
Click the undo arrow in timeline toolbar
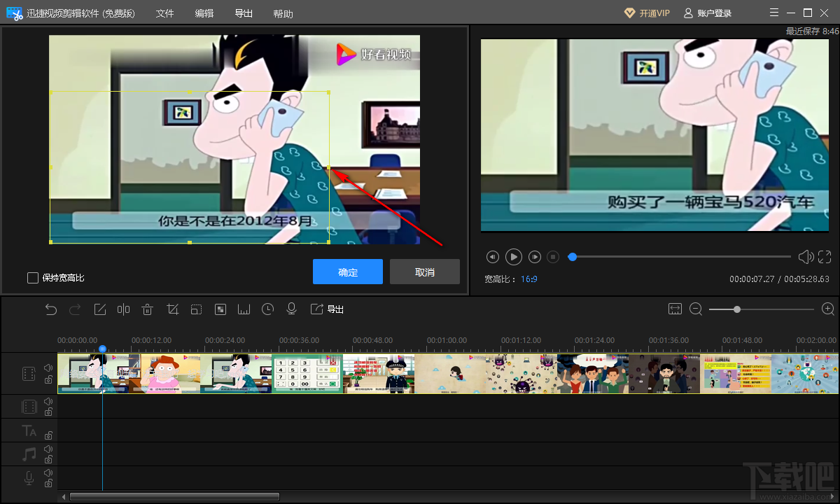tap(51, 309)
